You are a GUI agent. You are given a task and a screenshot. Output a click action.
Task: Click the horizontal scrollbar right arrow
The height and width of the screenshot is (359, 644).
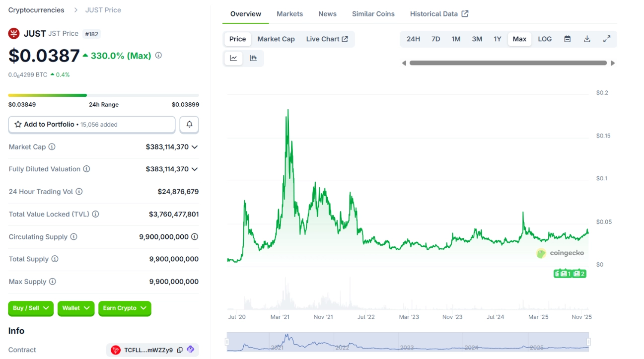(613, 63)
